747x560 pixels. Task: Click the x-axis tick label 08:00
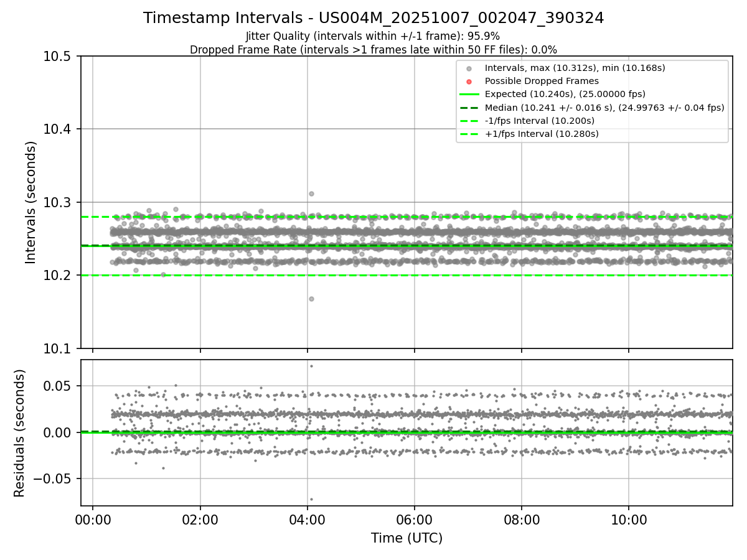521,519
